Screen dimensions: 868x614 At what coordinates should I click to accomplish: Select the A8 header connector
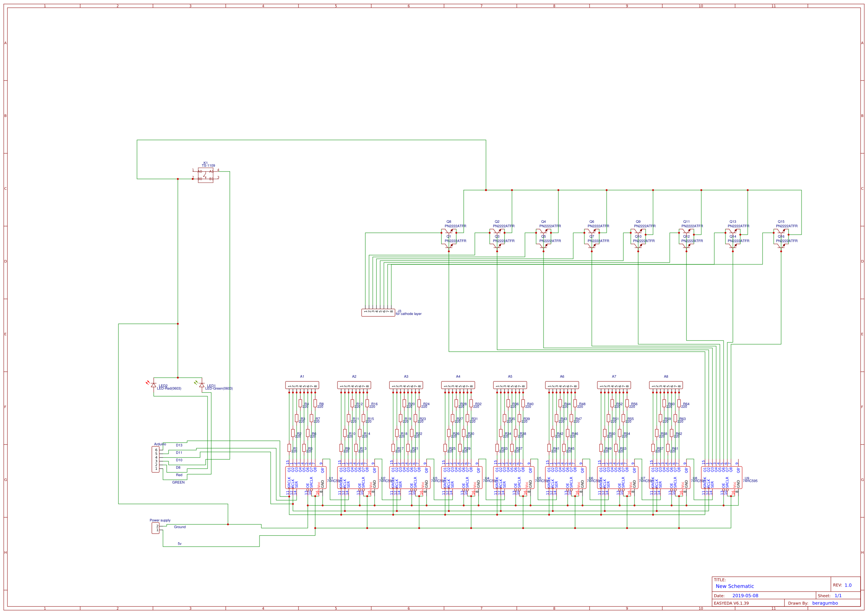click(x=665, y=385)
